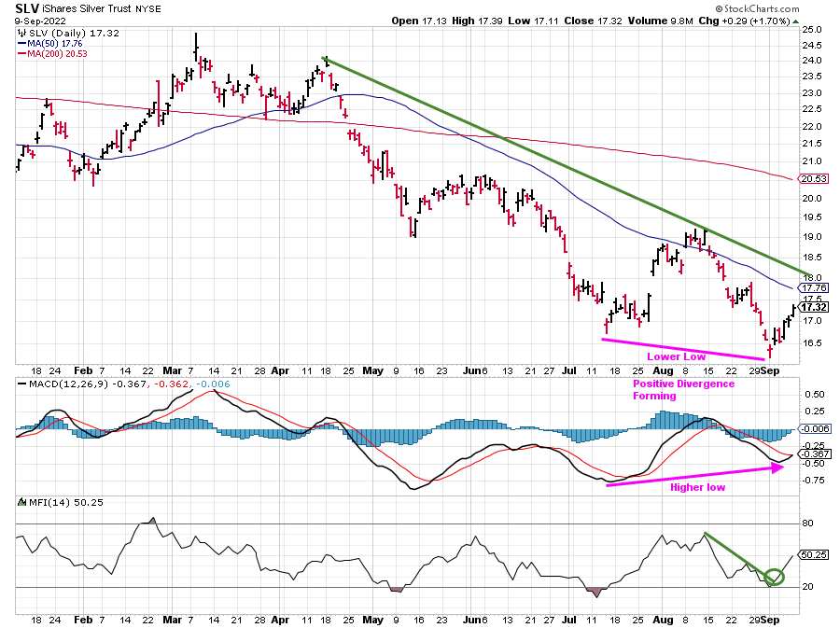Click the black MACD legend line marker

22,384
